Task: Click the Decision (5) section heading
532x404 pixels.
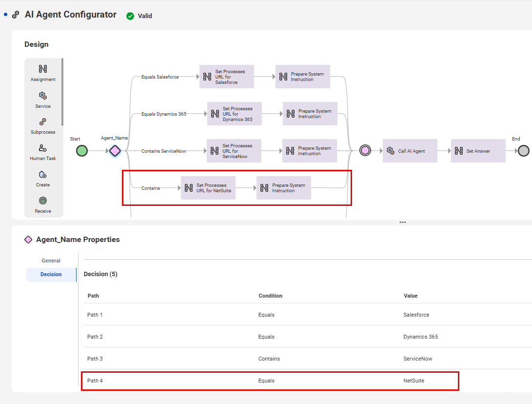Action: (100, 274)
